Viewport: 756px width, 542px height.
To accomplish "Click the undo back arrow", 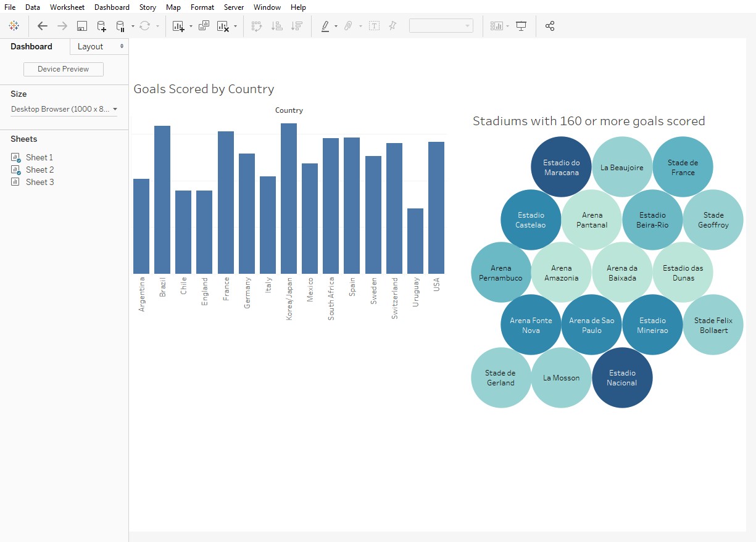I will [42, 26].
